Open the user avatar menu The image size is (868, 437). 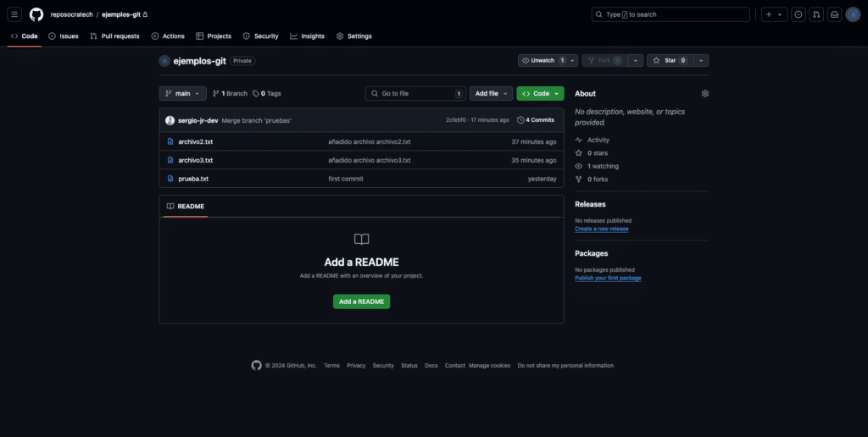point(853,14)
